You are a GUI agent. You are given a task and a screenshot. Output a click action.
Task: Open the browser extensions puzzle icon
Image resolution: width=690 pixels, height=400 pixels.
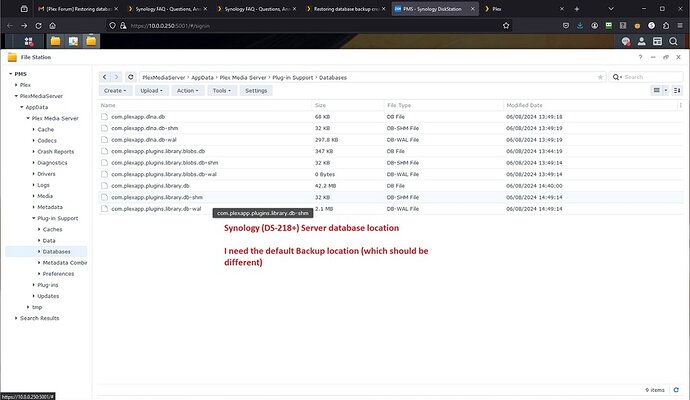tap(666, 26)
